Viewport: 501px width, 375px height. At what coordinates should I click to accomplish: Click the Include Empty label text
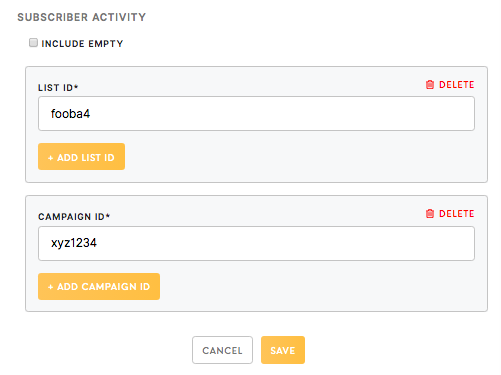click(x=82, y=44)
